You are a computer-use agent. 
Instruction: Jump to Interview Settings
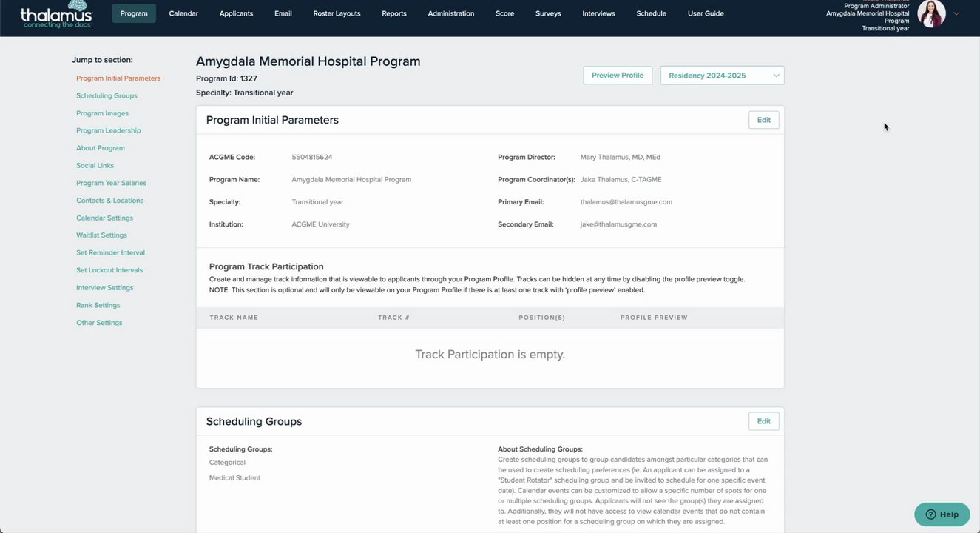pos(104,288)
